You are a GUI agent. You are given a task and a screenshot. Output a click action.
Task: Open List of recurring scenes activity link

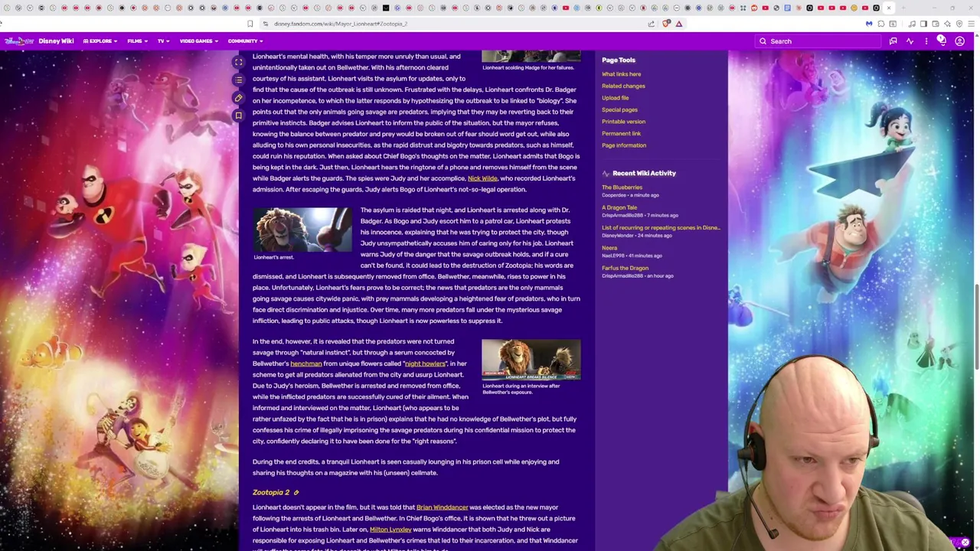click(661, 227)
